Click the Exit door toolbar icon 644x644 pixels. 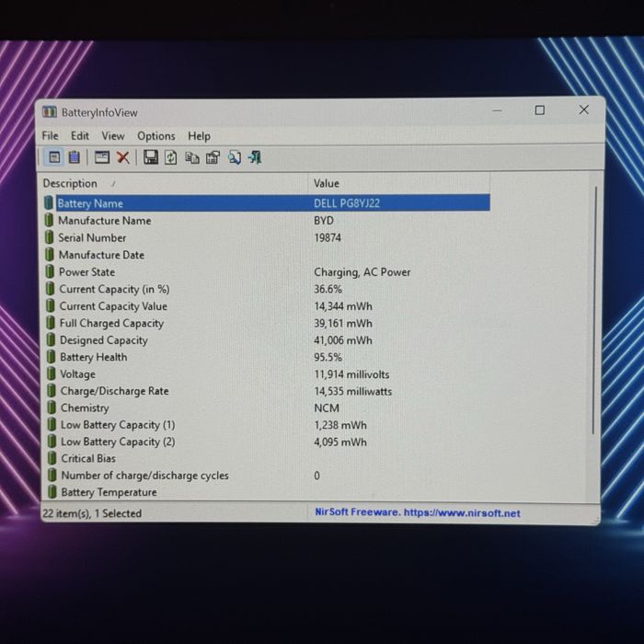(x=255, y=157)
